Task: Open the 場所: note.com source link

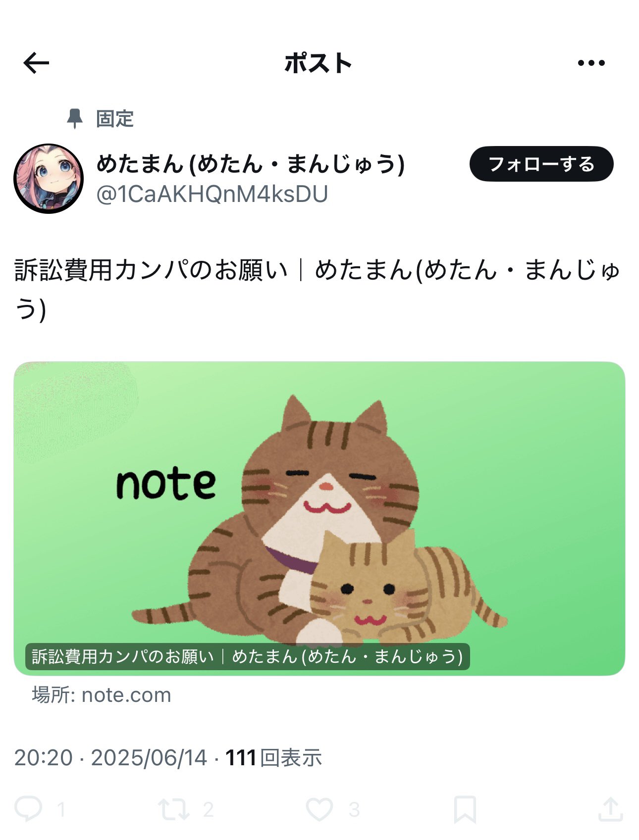Action: [102, 695]
